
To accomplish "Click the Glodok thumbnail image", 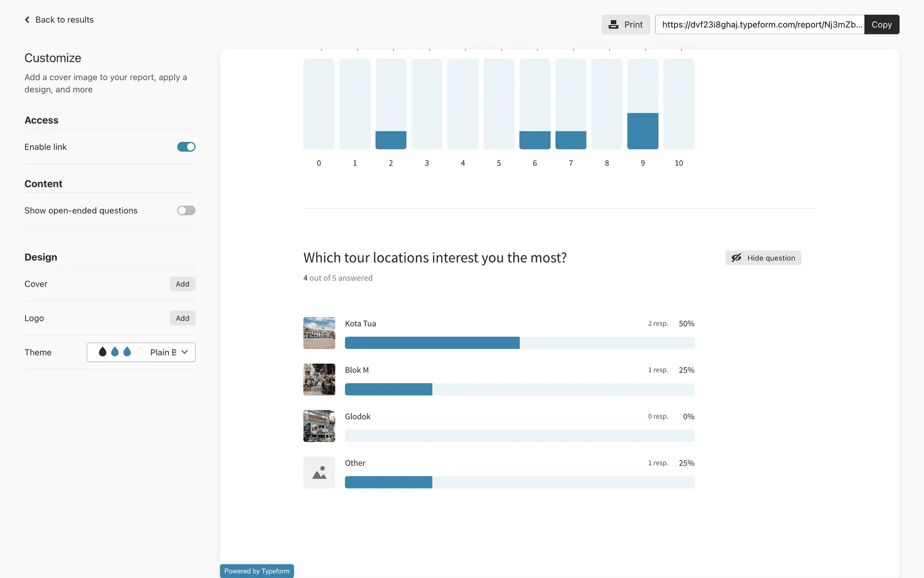I will [x=319, y=426].
